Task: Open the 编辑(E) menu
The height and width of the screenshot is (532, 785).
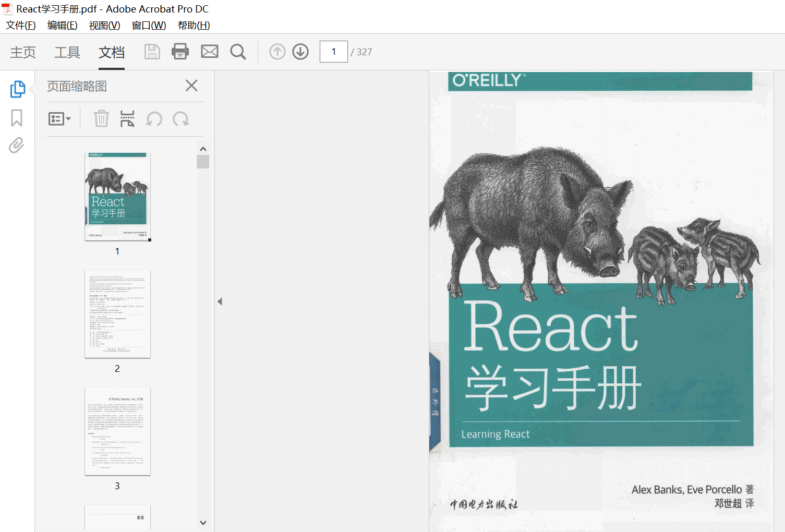Action: pos(62,26)
